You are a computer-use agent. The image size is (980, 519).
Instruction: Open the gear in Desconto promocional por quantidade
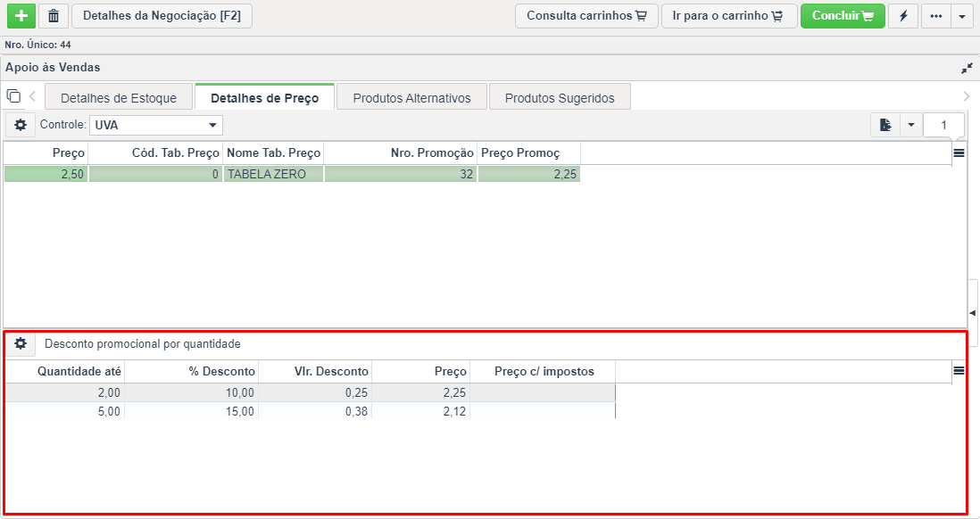coord(21,343)
